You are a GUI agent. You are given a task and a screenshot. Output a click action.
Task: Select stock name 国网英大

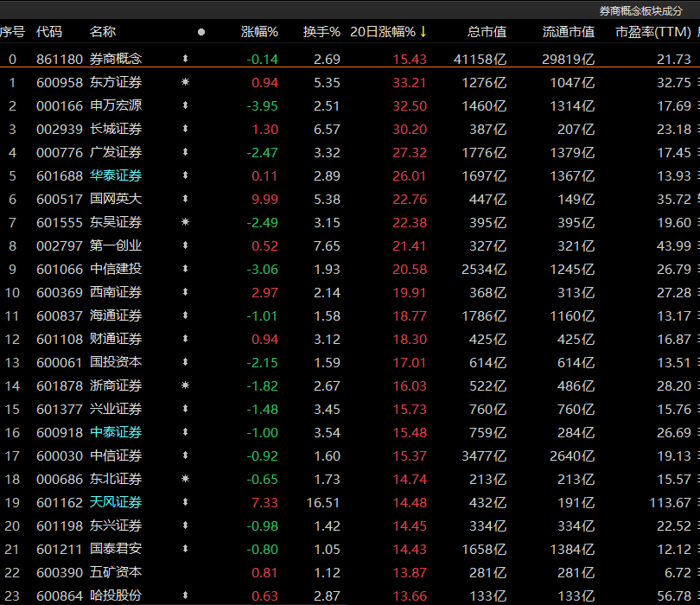(116, 199)
